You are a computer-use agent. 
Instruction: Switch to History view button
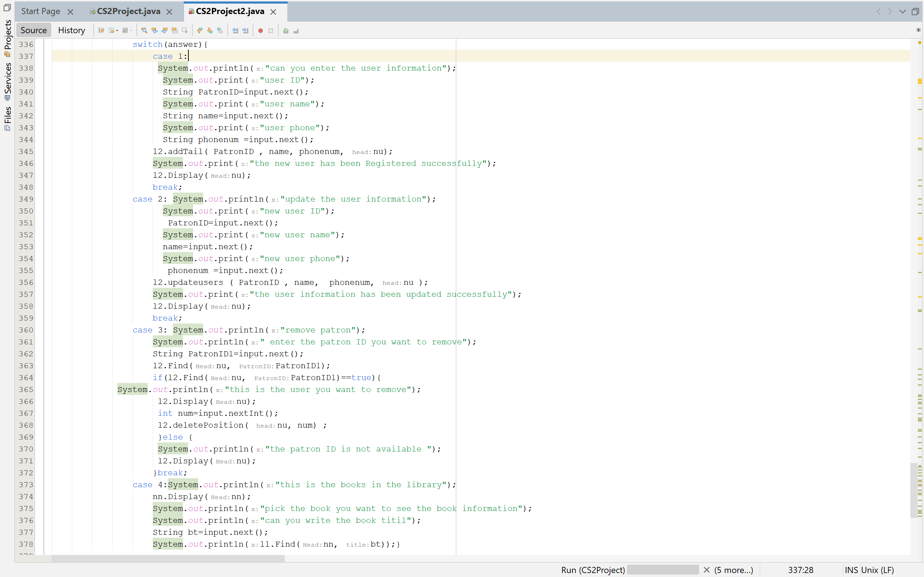click(71, 30)
